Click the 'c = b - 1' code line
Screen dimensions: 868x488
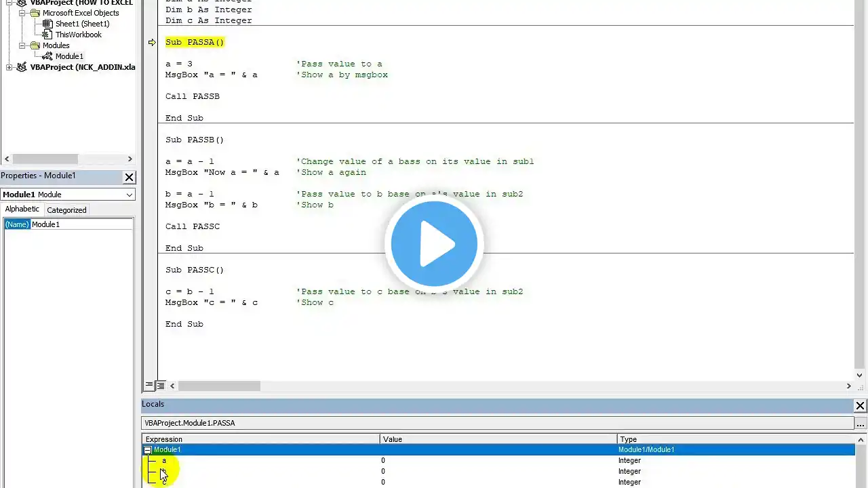[190, 291]
